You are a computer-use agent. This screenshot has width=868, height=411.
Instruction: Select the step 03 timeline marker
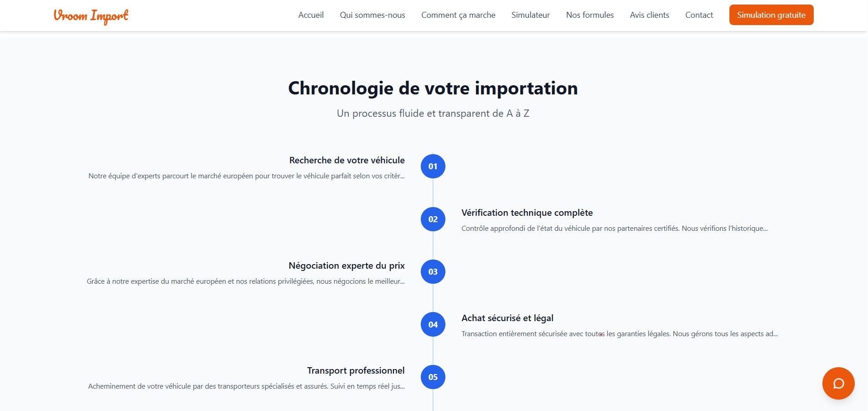click(433, 272)
